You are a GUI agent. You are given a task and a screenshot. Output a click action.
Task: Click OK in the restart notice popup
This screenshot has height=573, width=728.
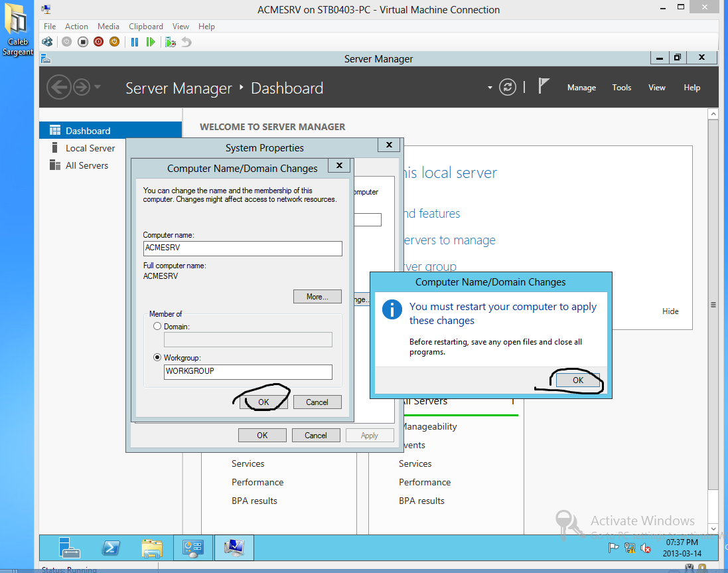(577, 380)
